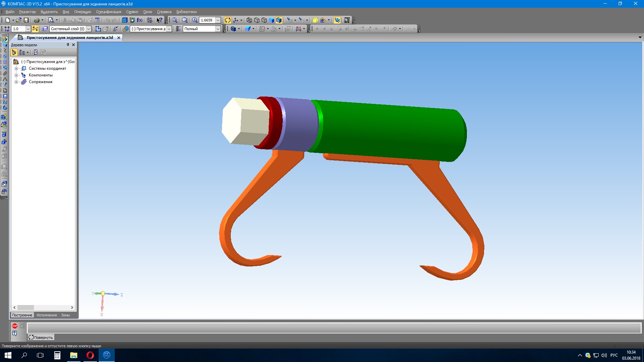Toggle perspective projection yellow box icon
Screen dimensions: 644x362
[315, 20]
